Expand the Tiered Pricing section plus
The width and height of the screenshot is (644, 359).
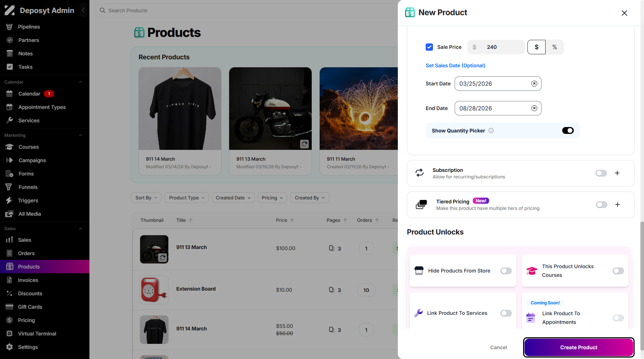[618, 204]
